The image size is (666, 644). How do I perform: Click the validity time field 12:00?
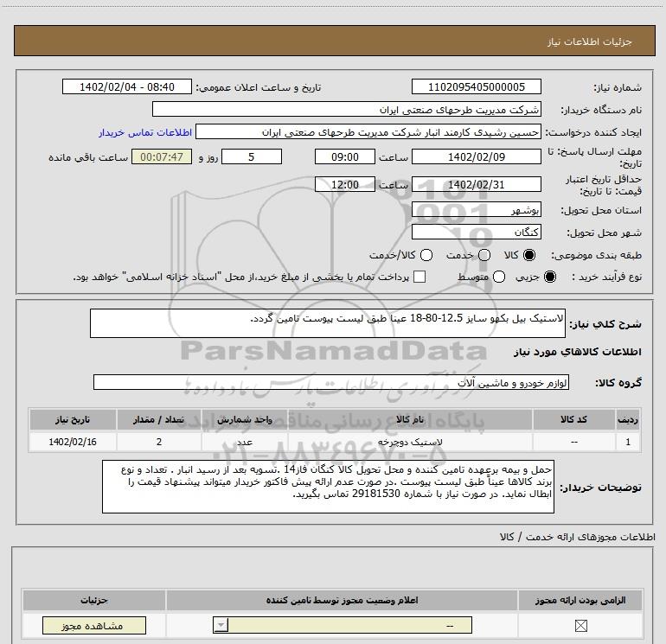pyautogui.click(x=345, y=184)
